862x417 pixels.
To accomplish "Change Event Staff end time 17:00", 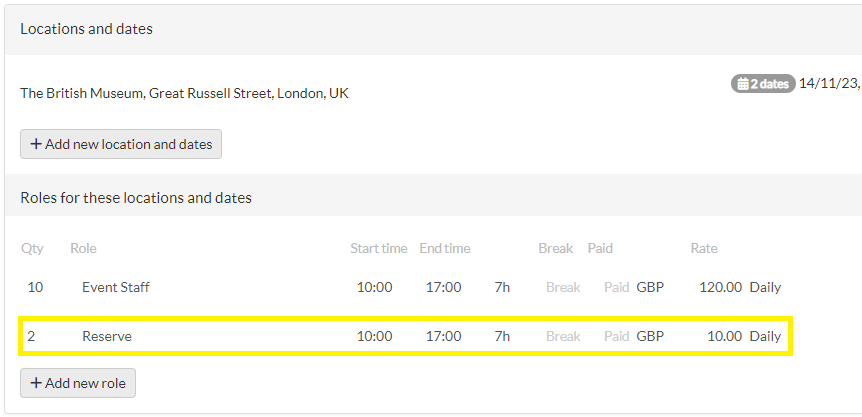I will coord(443,287).
